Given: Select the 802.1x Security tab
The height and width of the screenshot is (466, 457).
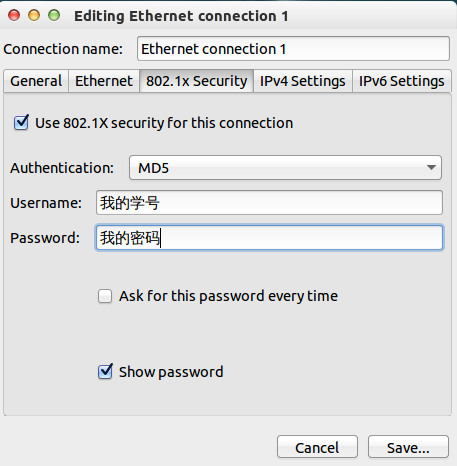Looking at the screenshot, I should pos(197,81).
